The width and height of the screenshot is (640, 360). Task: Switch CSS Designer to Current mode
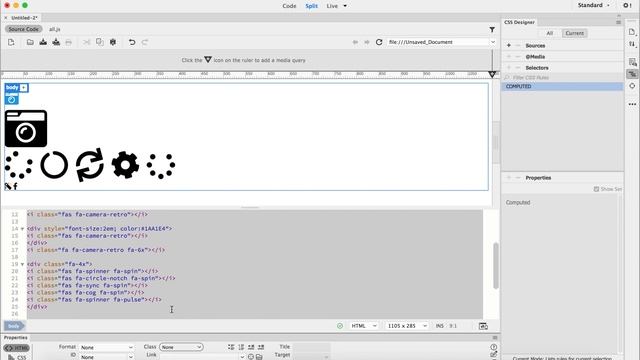pos(574,33)
